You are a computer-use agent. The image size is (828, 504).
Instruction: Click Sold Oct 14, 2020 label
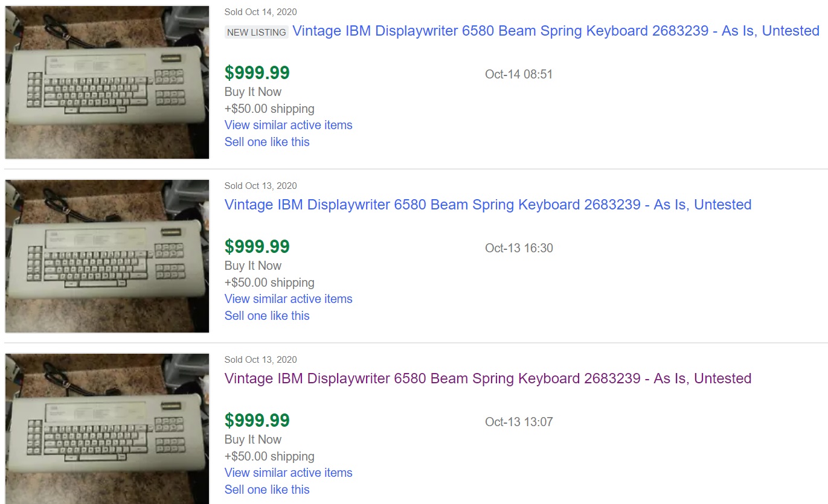(260, 11)
